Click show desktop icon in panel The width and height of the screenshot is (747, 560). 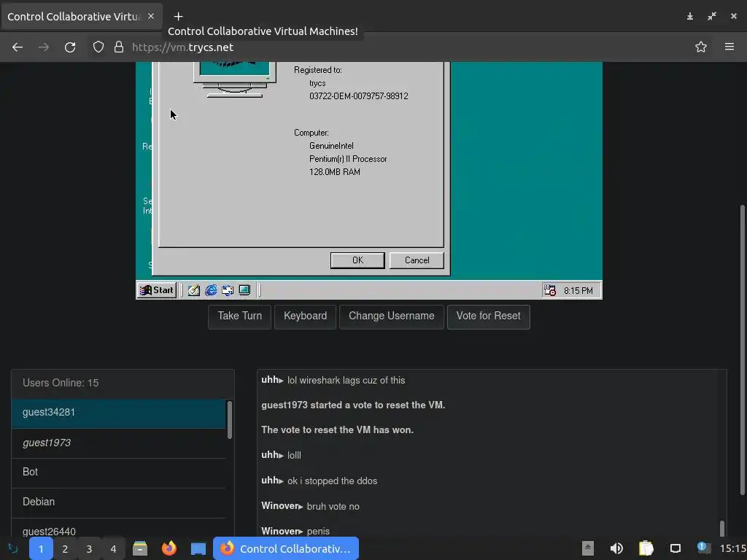point(198,548)
